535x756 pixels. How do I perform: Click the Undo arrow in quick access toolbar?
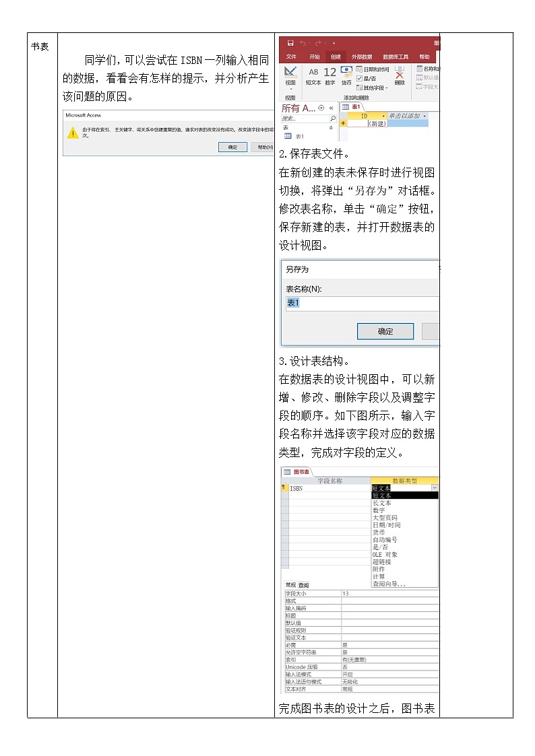pyautogui.click(x=303, y=43)
